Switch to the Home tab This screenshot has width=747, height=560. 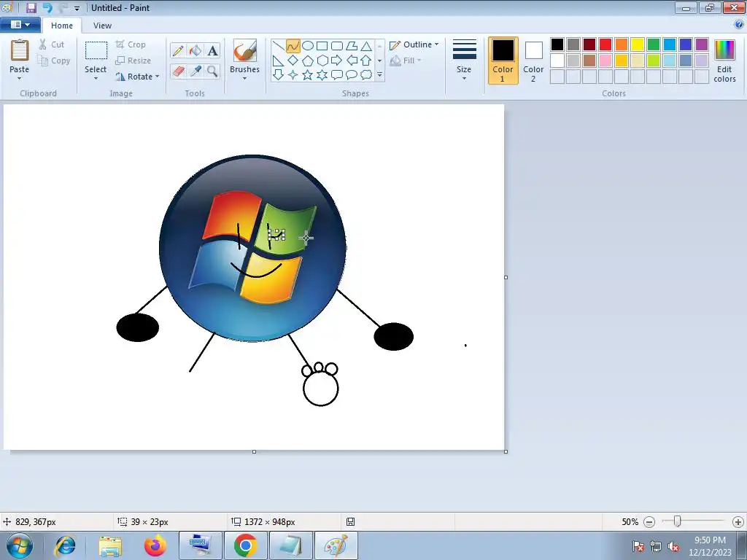click(62, 26)
